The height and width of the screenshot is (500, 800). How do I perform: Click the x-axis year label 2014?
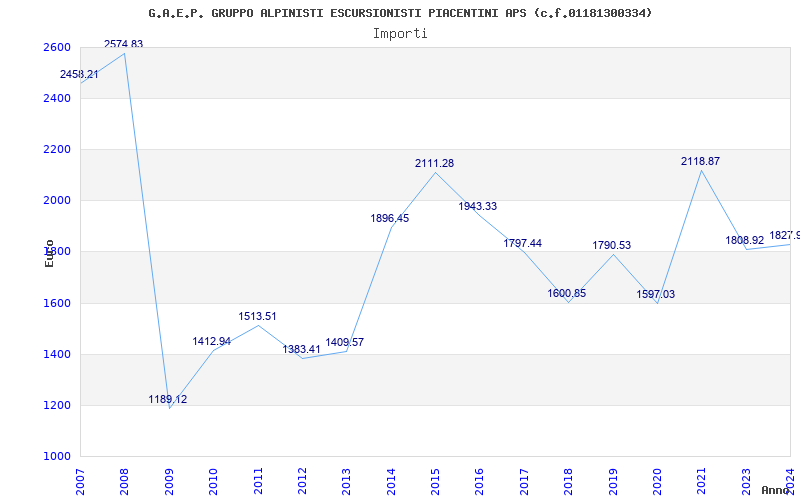[391, 481]
